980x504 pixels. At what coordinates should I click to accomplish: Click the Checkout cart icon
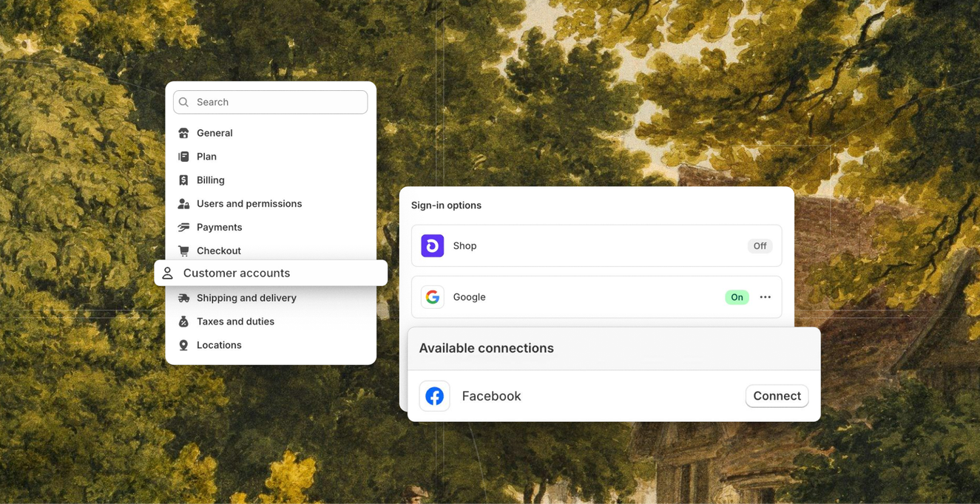click(183, 251)
